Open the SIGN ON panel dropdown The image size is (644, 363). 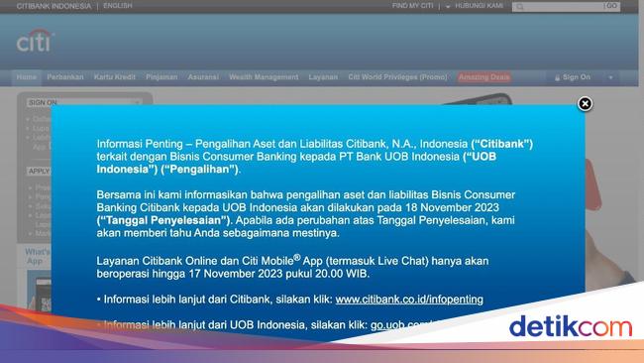(x=84, y=102)
